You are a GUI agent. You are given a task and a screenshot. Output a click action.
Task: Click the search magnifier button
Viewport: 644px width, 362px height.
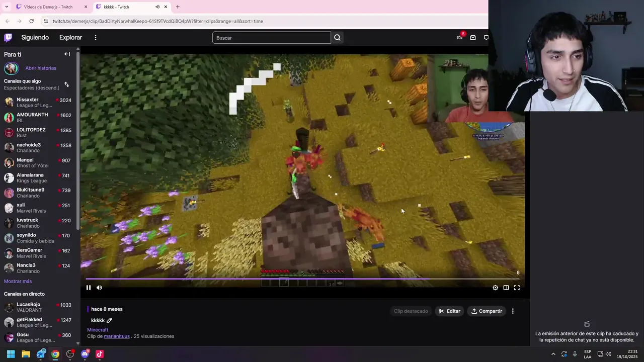coord(338,38)
